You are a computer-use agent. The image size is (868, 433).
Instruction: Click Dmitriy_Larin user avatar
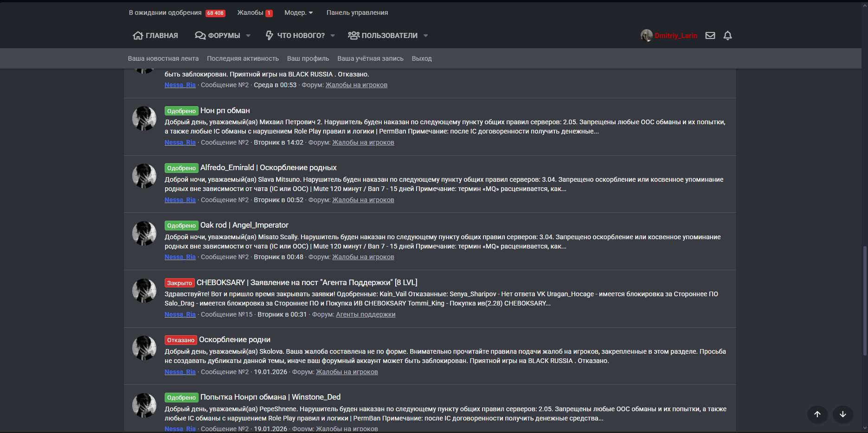(646, 36)
